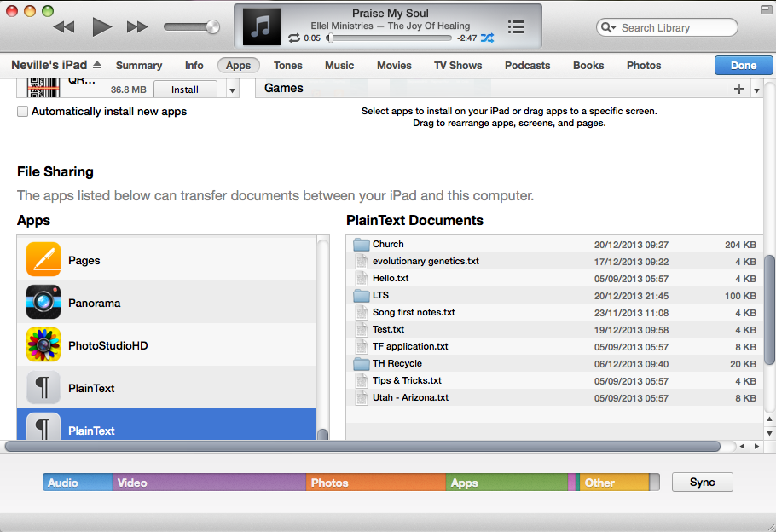Click the Audio capacity segment
Image resolution: width=776 pixels, height=532 pixels.
pyautogui.click(x=78, y=483)
